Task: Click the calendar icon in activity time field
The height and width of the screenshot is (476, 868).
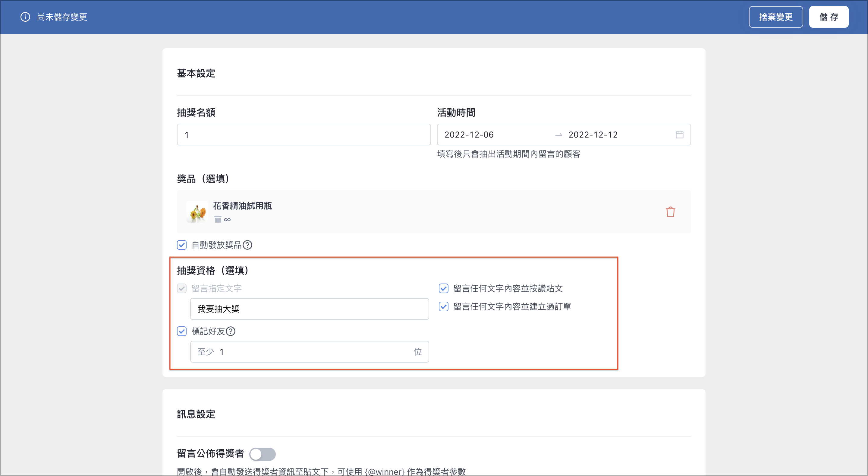Action: pyautogui.click(x=679, y=135)
